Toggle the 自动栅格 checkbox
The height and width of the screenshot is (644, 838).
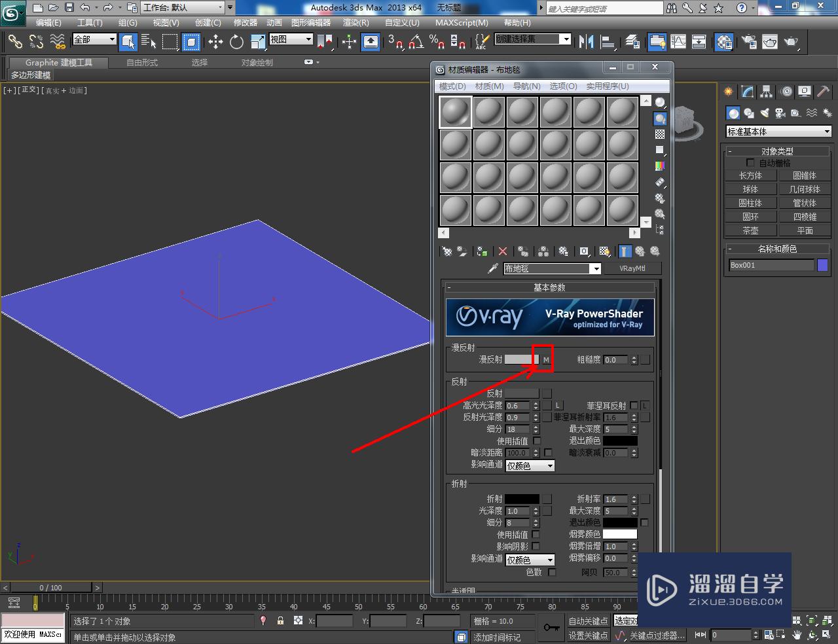click(x=750, y=163)
